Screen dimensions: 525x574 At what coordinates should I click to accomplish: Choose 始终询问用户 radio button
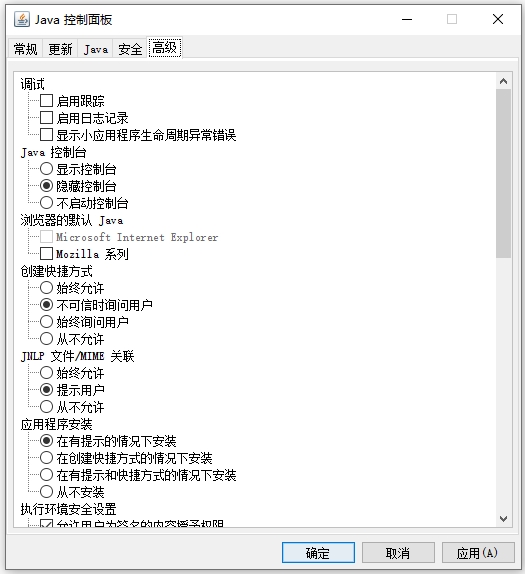(46, 322)
